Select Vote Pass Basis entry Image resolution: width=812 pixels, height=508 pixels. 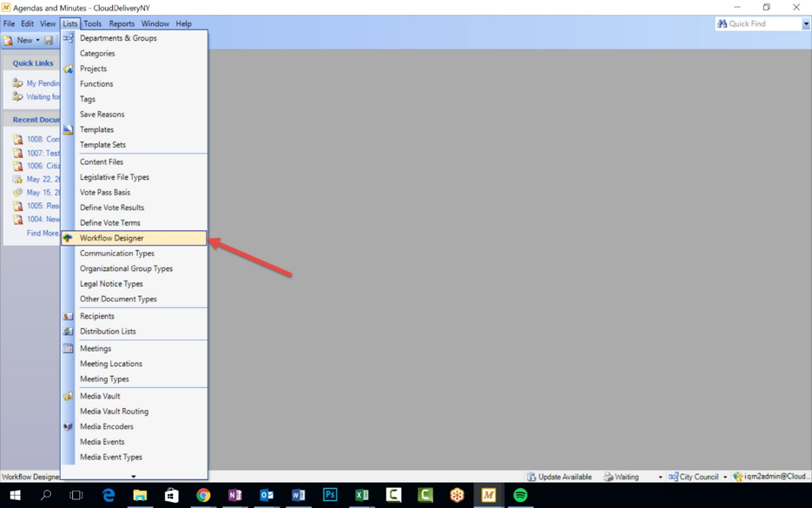coord(134,193)
